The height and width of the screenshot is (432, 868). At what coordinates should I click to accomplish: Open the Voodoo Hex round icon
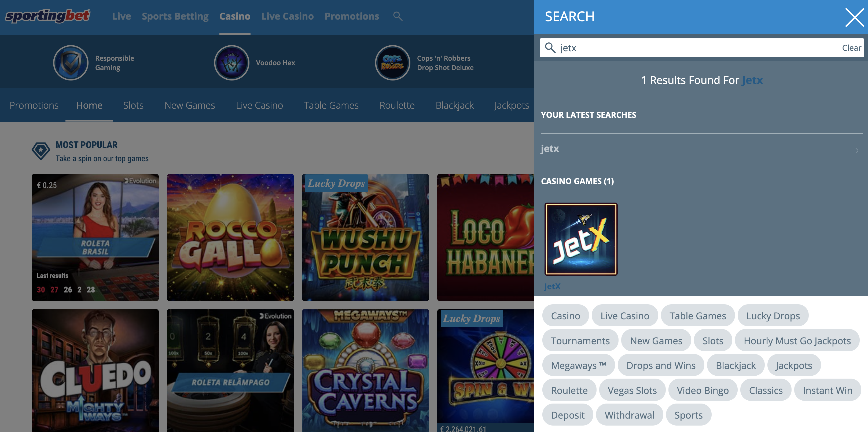231,63
